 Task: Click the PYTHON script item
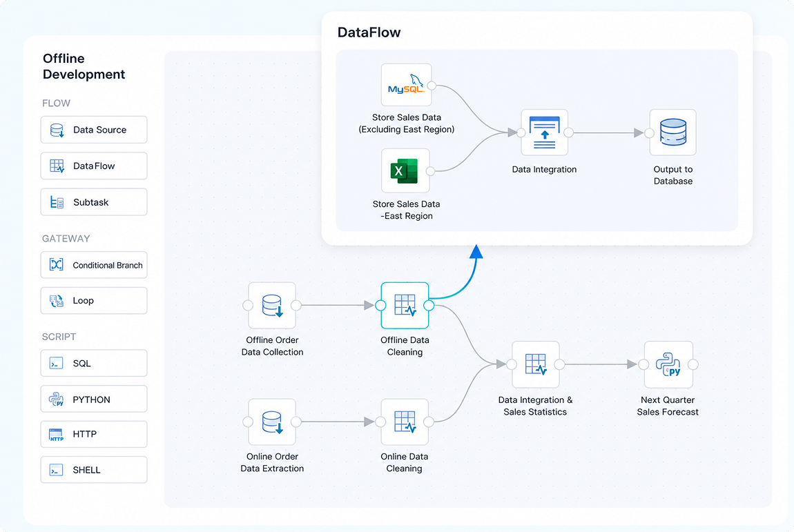point(94,399)
